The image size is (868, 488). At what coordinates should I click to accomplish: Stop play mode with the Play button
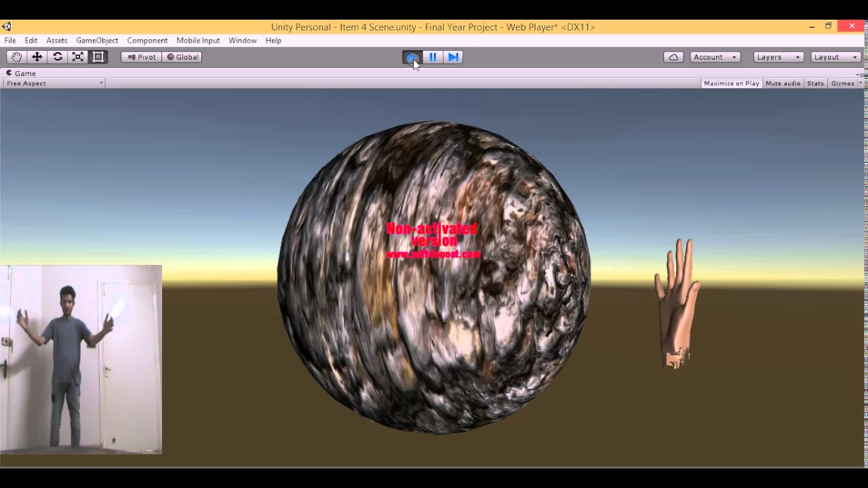(412, 57)
